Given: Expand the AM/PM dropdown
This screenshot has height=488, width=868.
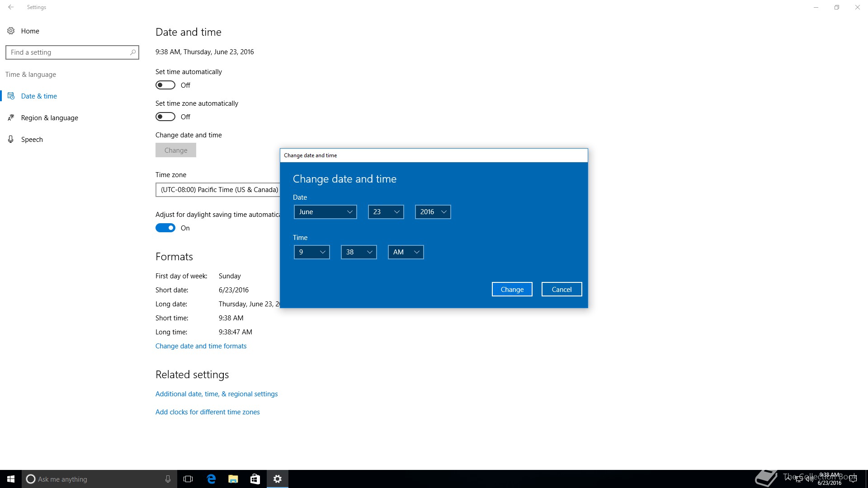Looking at the screenshot, I should click(x=406, y=252).
